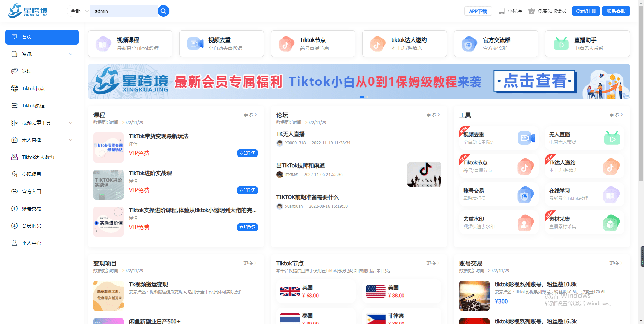Open the TIKTOK前期准备需要什么 forum post
The width and height of the screenshot is (644, 324).
[308, 197]
